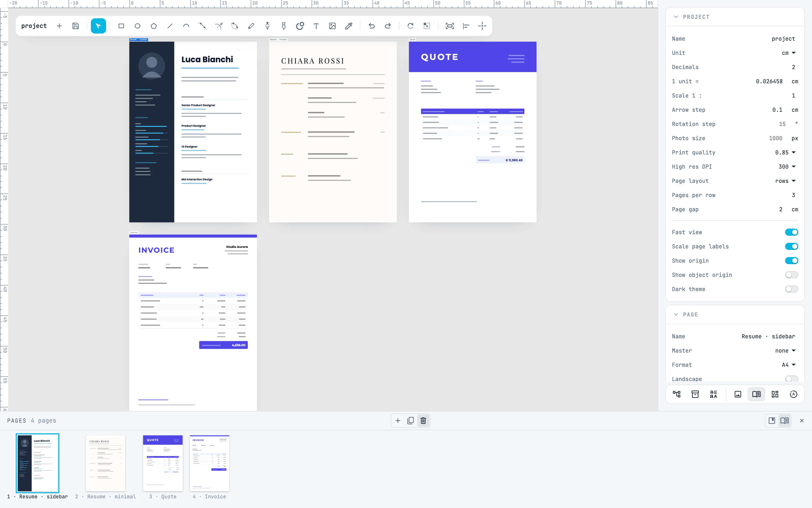Viewport: 812px width, 508px height.
Task: Select the Line tool
Action: pyautogui.click(x=170, y=26)
